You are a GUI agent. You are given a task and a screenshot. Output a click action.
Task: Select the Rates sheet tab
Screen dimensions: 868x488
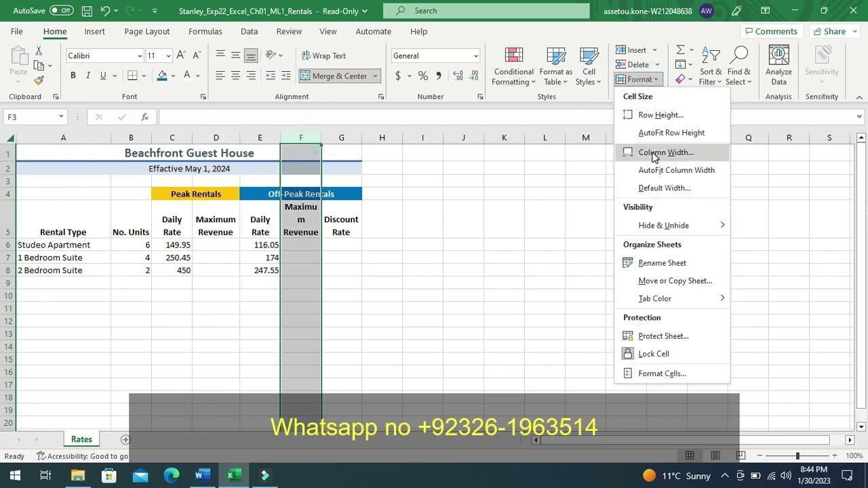pos(81,440)
